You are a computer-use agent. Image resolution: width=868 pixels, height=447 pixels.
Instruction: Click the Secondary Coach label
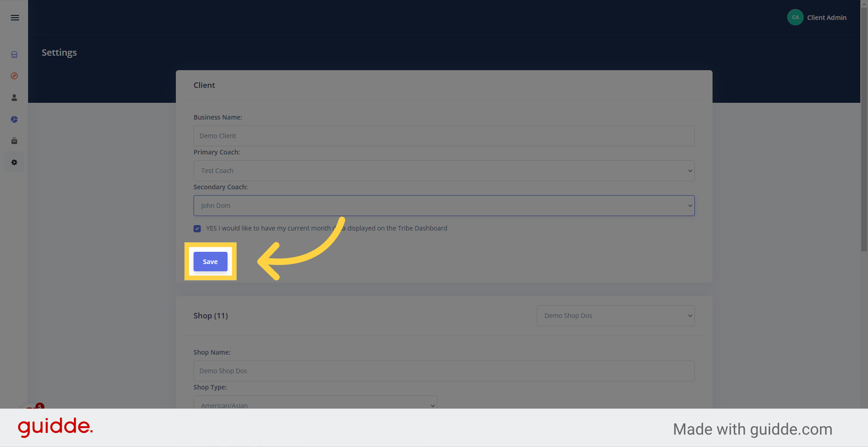(221, 187)
